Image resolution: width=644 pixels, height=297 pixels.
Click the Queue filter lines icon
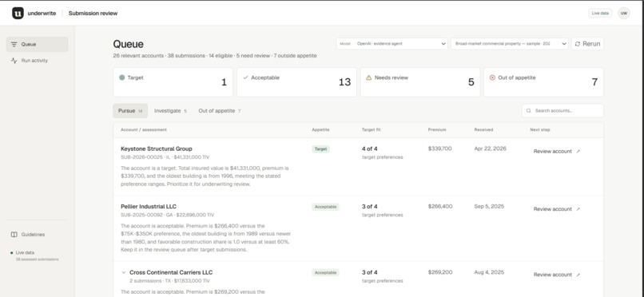(x=14, y=44)
